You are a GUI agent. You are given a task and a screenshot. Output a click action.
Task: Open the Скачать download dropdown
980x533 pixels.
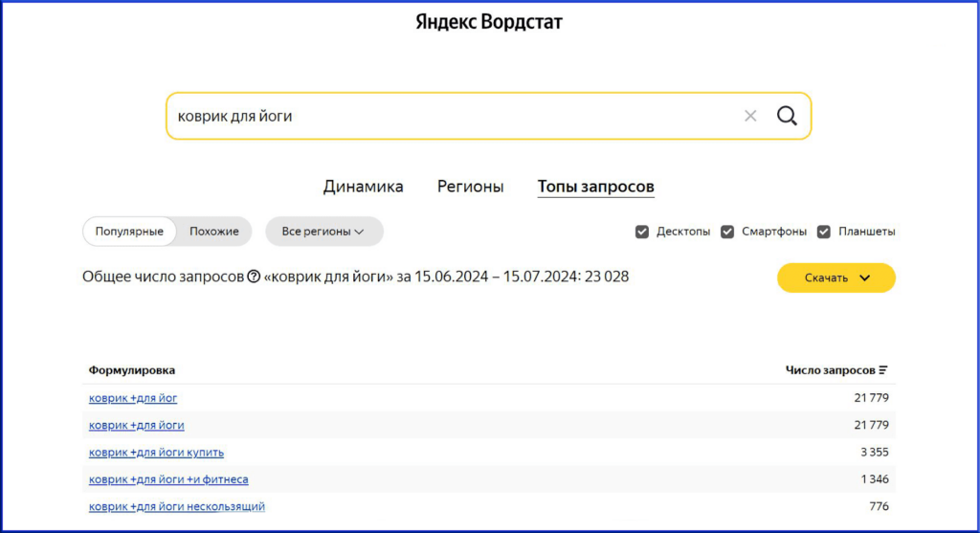[835, 278]
